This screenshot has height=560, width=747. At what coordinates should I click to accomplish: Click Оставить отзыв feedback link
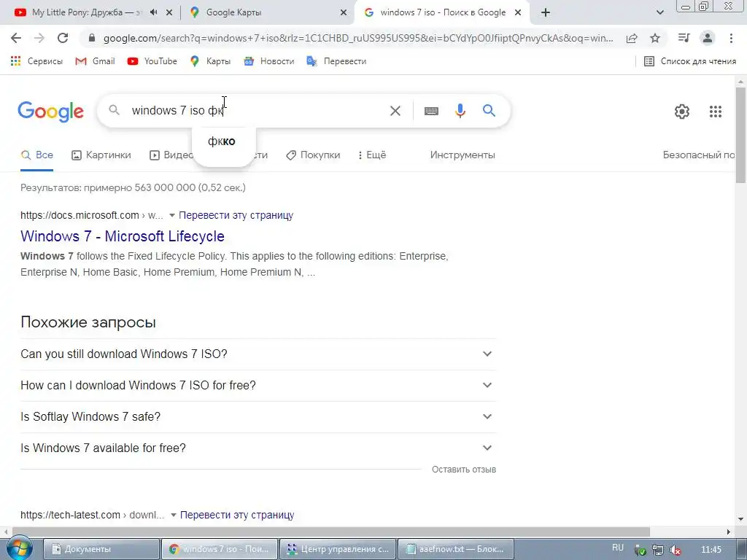point(464,470)
